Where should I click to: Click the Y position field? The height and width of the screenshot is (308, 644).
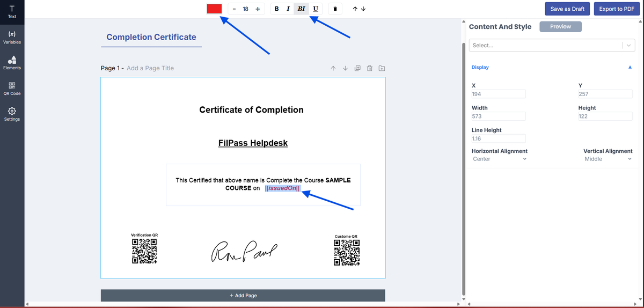click(x=605, y=94)
